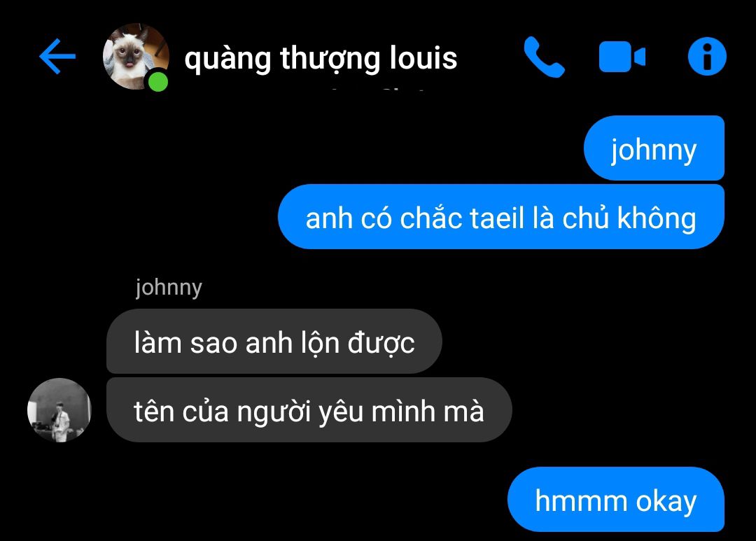
Task: Tap the green active status dot
Action: click(157, 81)
